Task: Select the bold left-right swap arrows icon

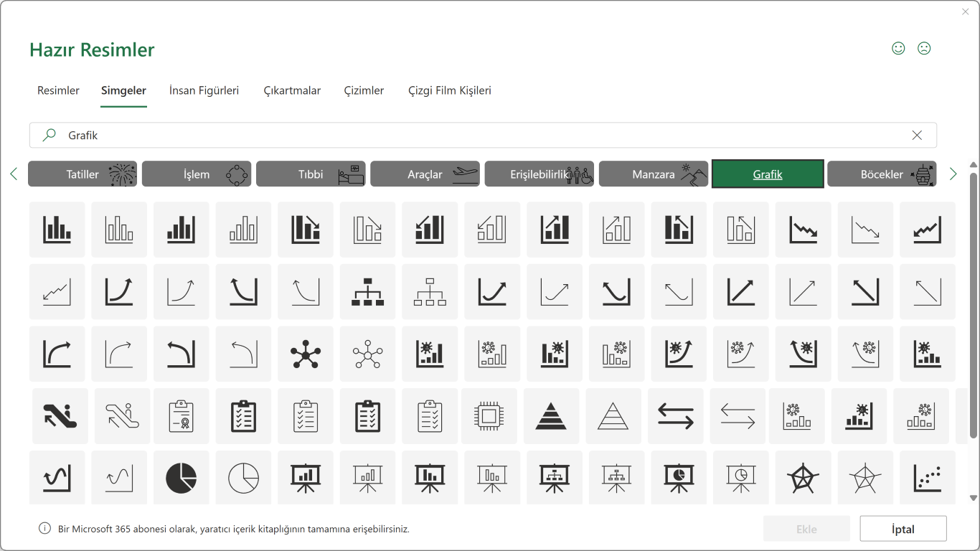Action: tap(675, 416)
